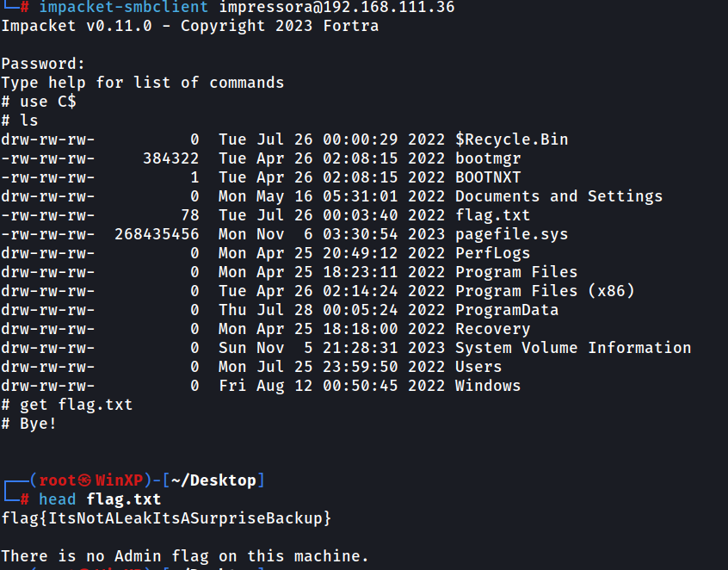Click the Windows directory name
Viewport: 728px width, 570px height.
[488, 386]
